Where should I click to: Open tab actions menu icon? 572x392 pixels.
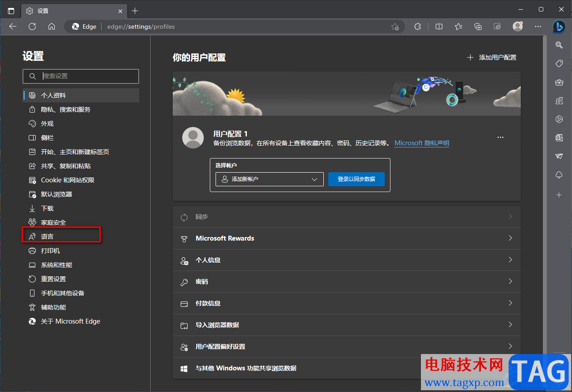[11, 11]
